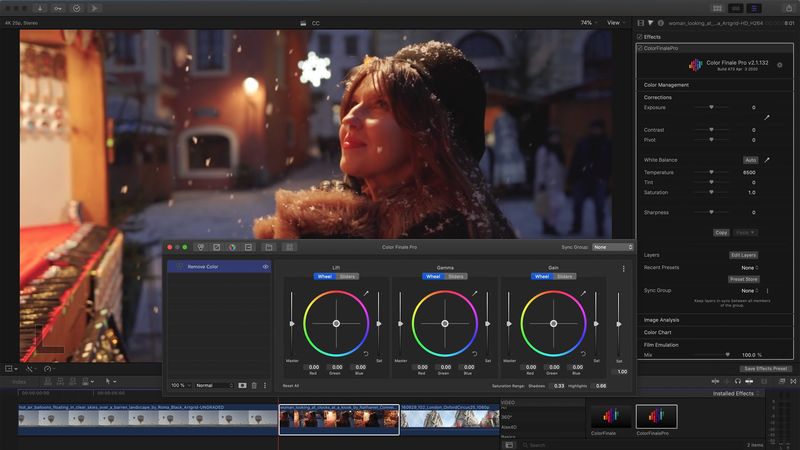This screenshot has width=800, height=450.
Task: Click the Color Finale Pro settings gear
Action: point(780,65)
